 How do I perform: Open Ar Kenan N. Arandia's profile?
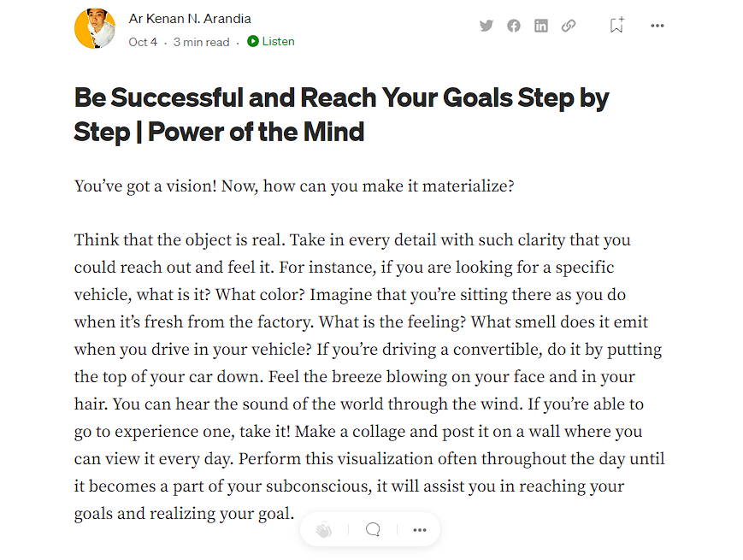(x=190, y=19)
